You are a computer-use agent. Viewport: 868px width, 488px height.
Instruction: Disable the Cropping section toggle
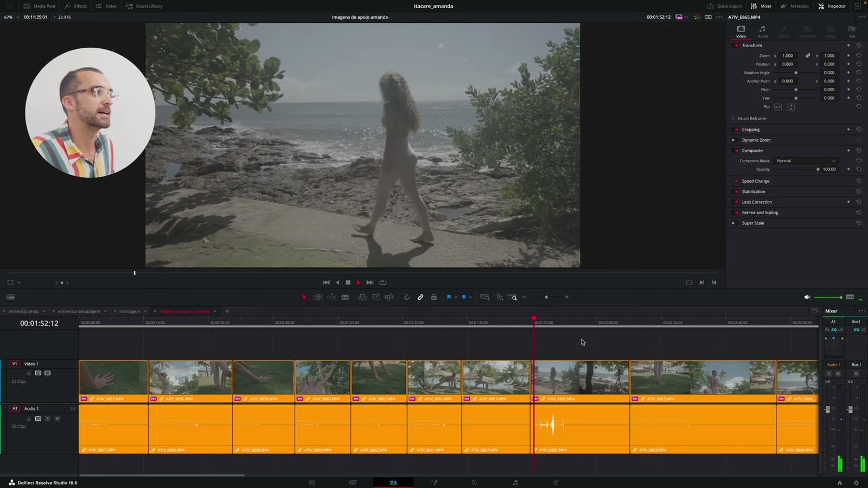(736, 130)
